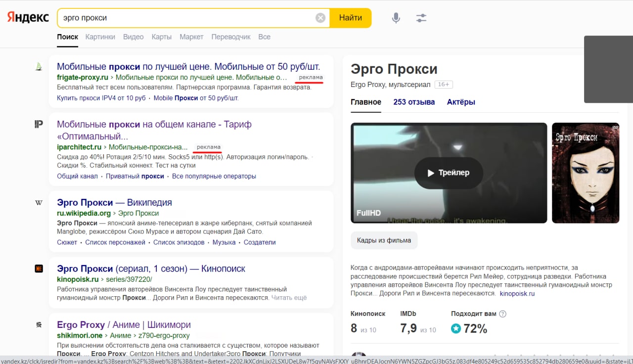The image size is (633, 364).
Task: Open the trailer video thumbnail
Action: pos(449,173)
